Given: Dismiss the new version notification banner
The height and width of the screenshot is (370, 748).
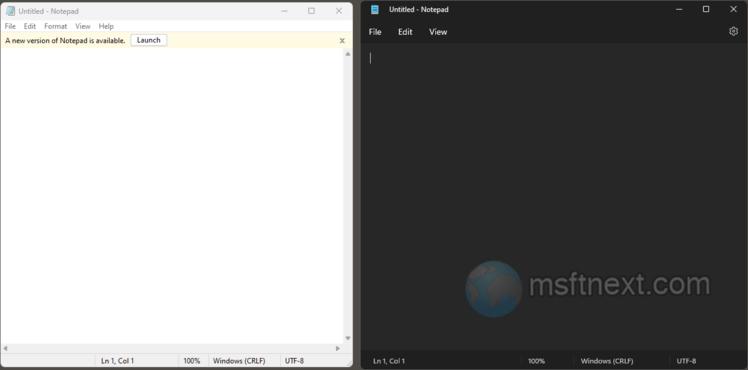Looking at the screenshot, I should 342,41.
